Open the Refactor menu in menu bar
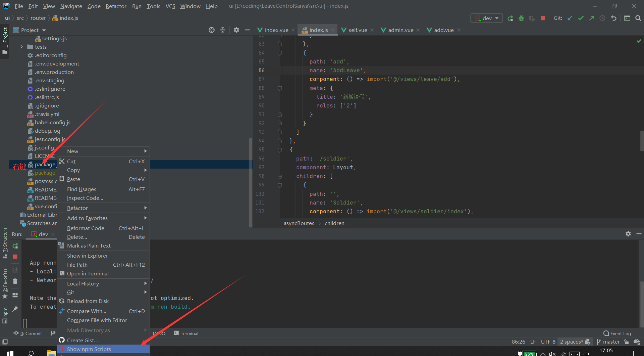The height and width of the screenshot is (356, 644). point(116,6)
